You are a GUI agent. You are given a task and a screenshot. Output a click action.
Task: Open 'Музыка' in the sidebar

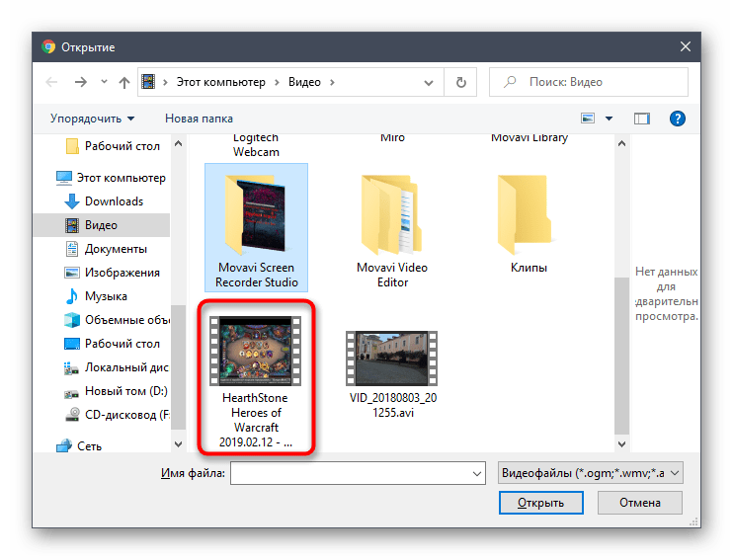[96, 296]
